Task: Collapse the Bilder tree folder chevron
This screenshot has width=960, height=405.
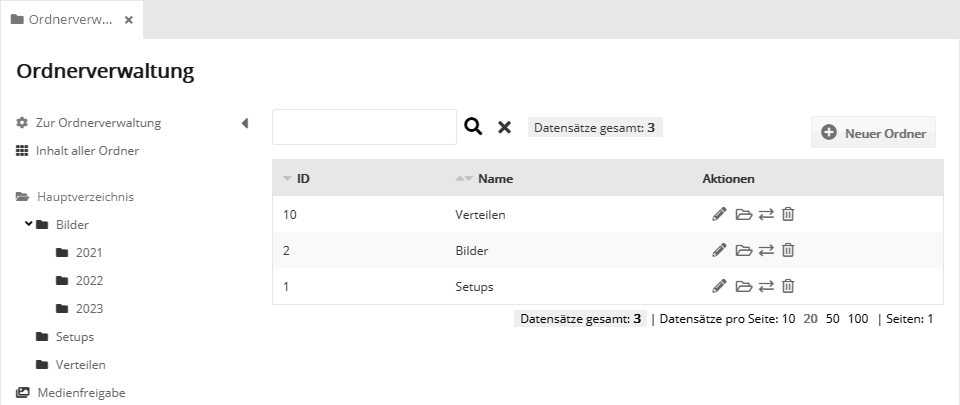Action: pos(29,224)
